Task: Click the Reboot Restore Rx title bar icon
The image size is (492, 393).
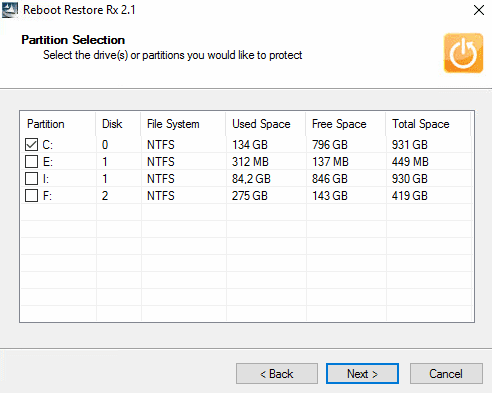Action: pos(10,10)
